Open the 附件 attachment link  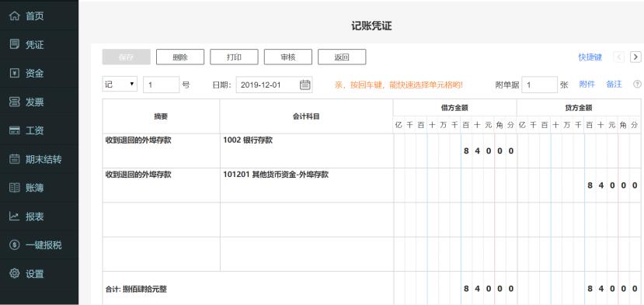(587, 84)
